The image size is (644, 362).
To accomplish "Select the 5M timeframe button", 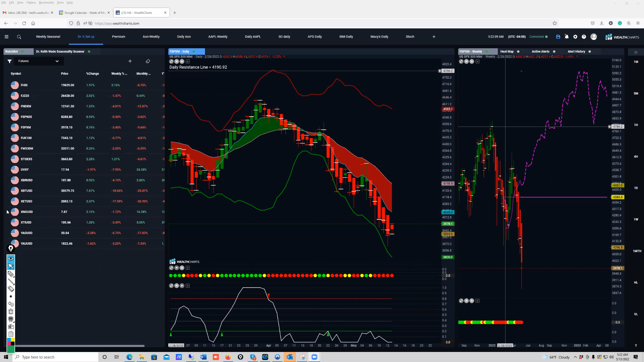I will tap(636, 94).
